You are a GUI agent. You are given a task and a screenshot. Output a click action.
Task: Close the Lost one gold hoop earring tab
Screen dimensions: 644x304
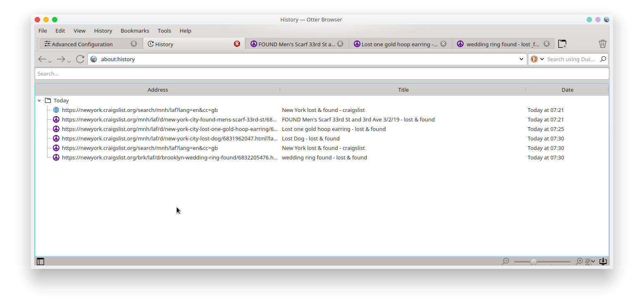pyautogui.click(x=443, y=44)
